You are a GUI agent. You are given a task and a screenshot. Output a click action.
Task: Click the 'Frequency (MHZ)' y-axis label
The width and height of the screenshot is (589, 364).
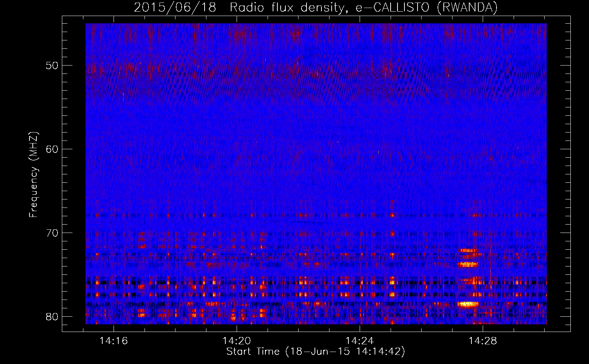(33, 175)
